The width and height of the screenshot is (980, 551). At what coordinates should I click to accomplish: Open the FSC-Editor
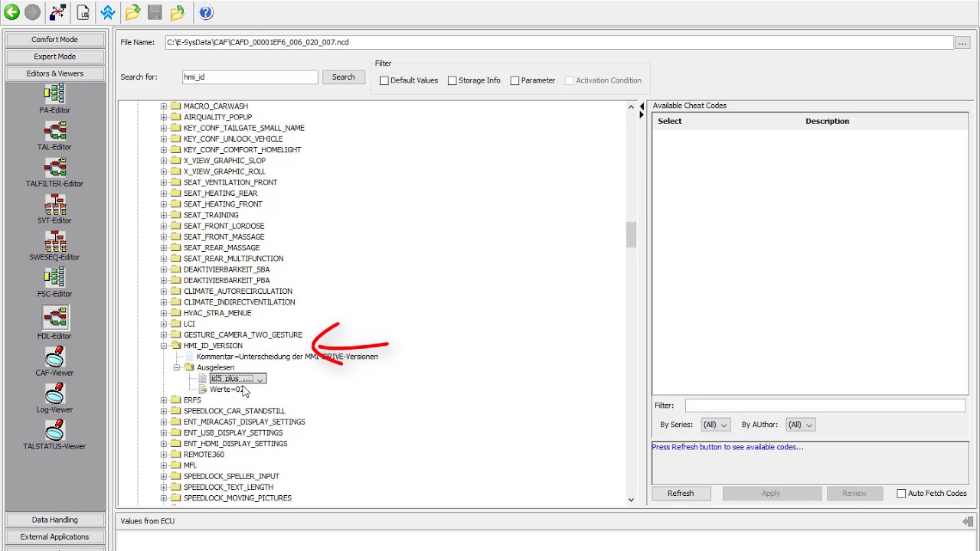point(55,282)
